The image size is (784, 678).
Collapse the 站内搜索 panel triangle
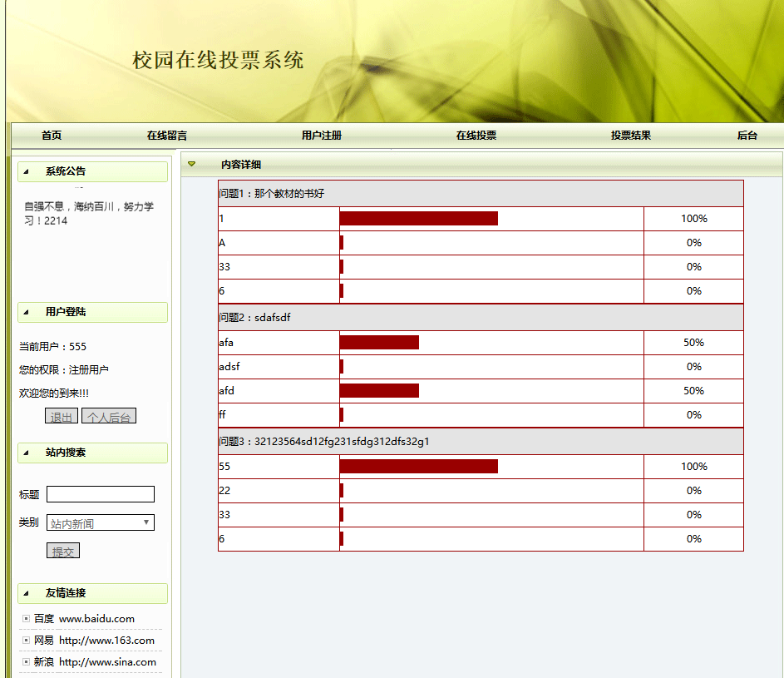(x=26, y=453)
